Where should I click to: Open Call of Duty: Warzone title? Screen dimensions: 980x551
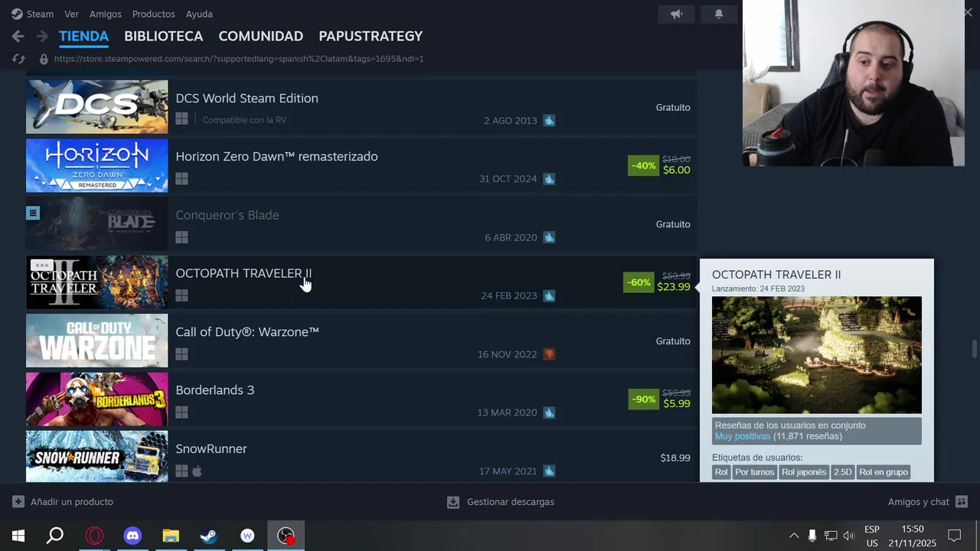[247, 331]
